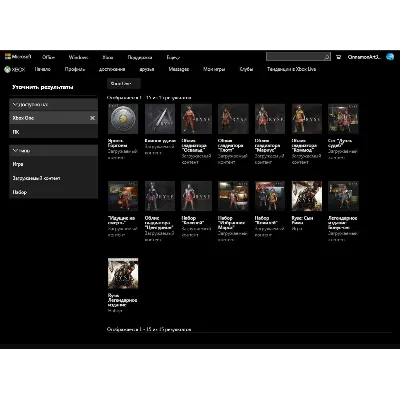The height and width of the screenshot is (400, 400).
Task: Open the Messages tab
Action: point(179,69)
